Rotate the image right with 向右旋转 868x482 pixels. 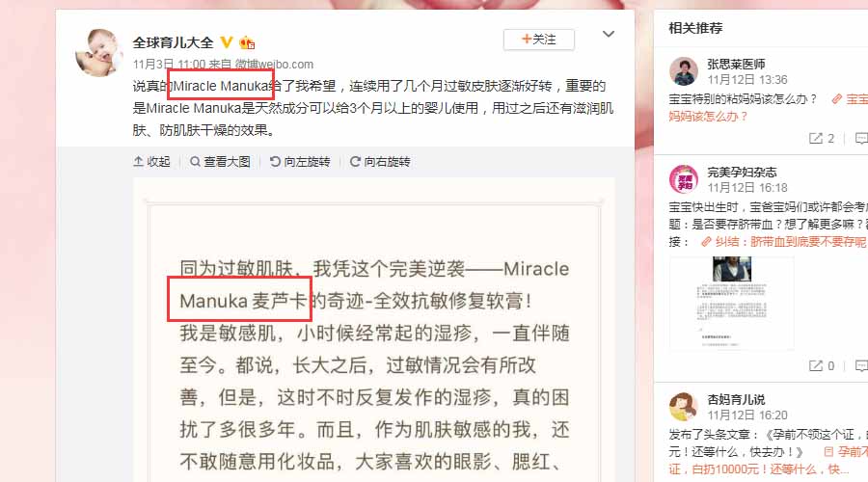click(x=380, y=162)
